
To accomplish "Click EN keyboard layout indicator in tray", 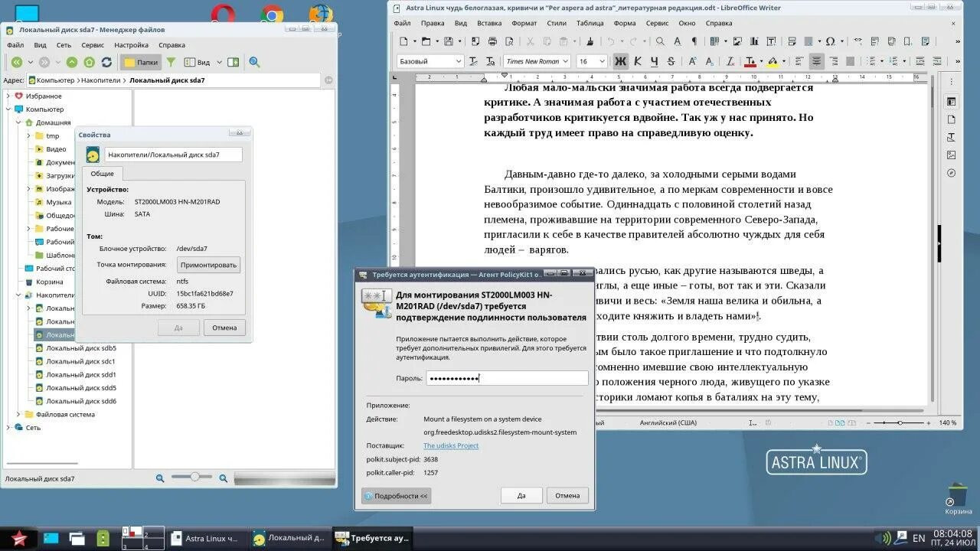I will click(x=919, y=539).
